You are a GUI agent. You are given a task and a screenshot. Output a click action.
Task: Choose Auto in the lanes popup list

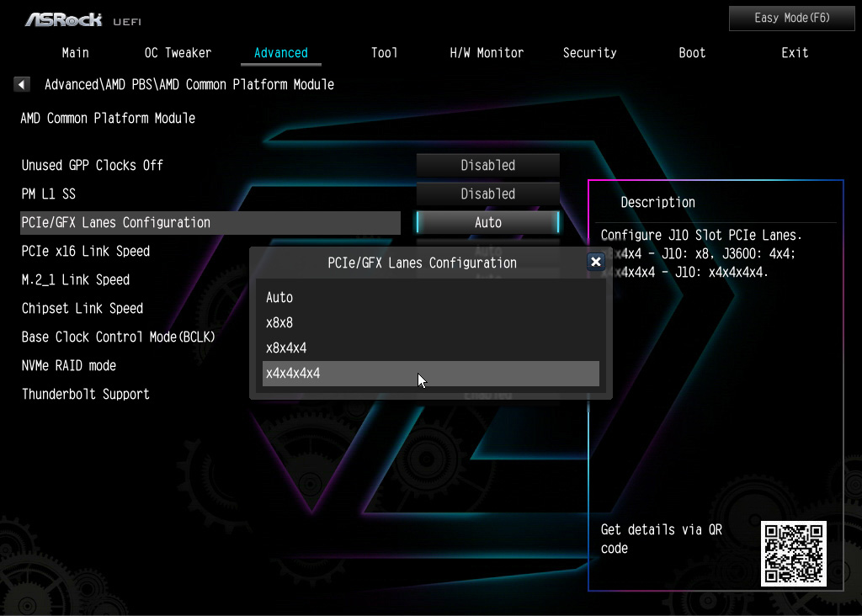coord(430,297)
